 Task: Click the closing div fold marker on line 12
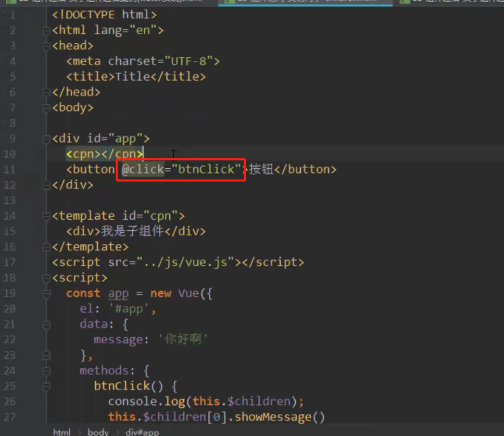click(46, 185)
